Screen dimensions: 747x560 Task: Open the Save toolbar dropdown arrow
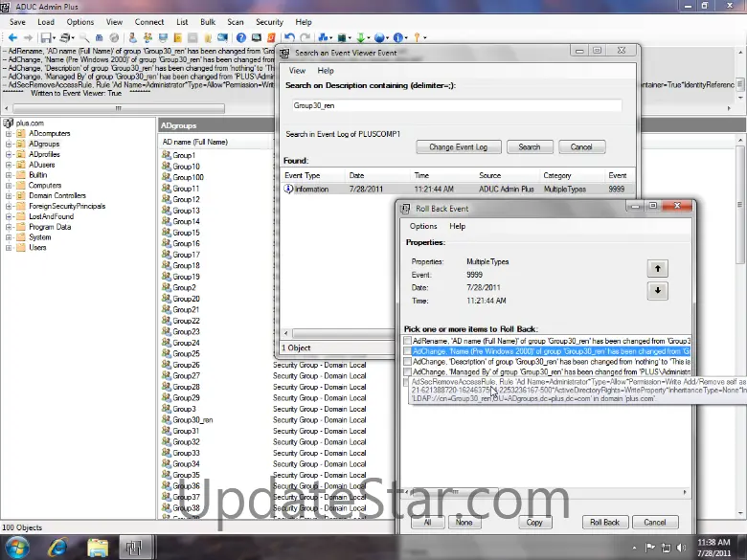click(x=54, y=38)
